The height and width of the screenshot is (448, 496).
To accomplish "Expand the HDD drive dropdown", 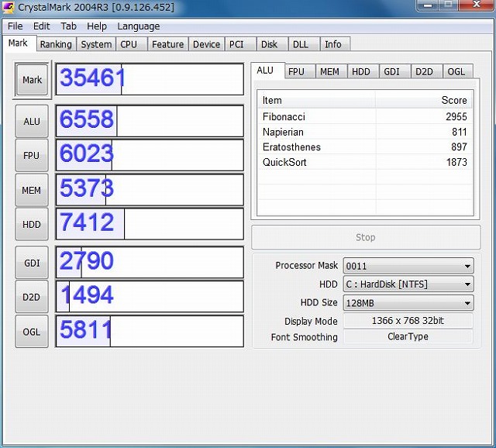I will [408, 284].
